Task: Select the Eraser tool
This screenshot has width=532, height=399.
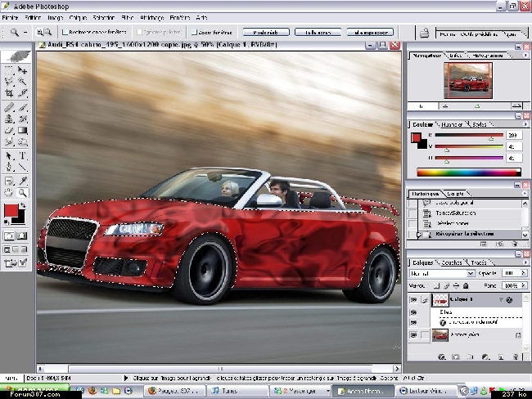Action: 9,131
